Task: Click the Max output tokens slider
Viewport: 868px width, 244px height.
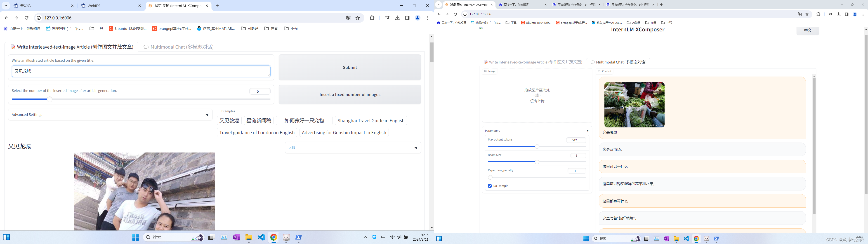Action: tap(537, 146)
